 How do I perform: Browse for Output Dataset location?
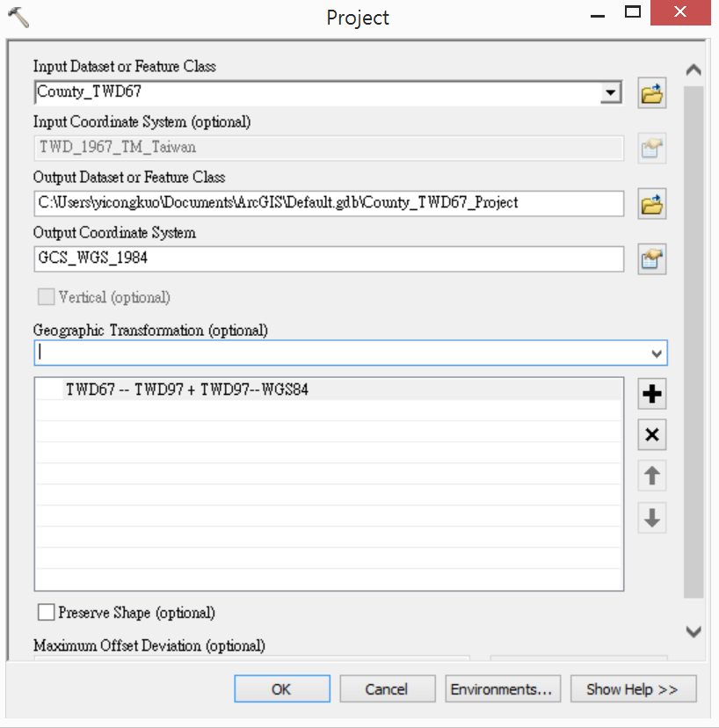651,203
